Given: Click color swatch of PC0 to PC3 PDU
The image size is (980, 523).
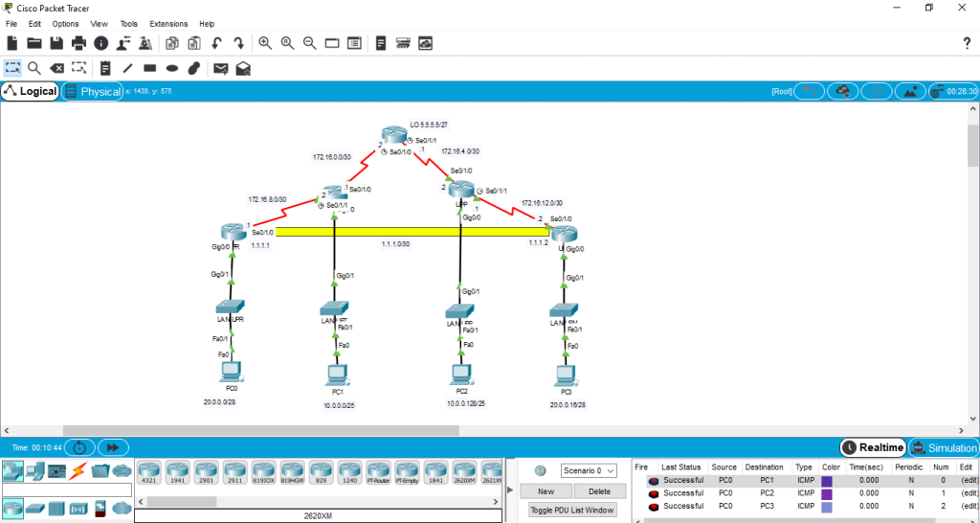Looking at the screenshot, I should click(827, 506).
